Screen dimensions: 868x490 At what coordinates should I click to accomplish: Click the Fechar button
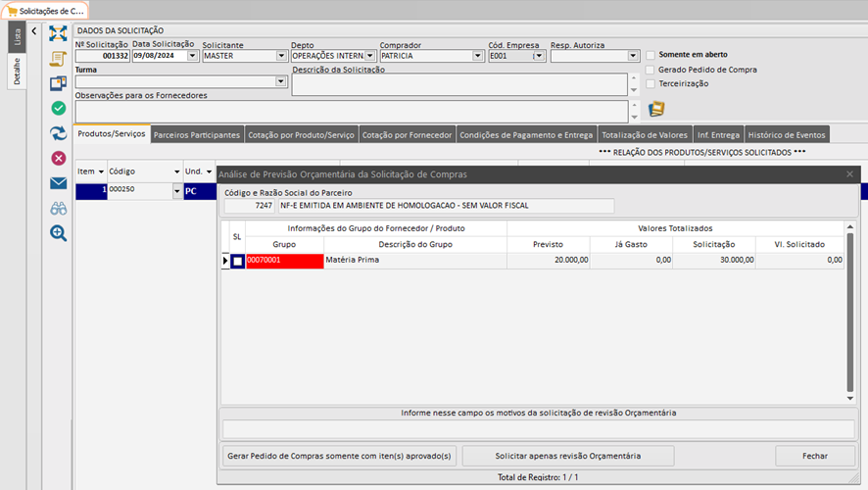[815, 457]
